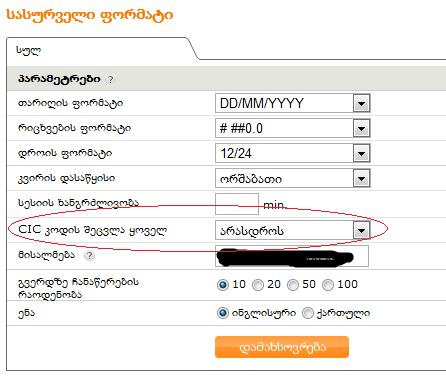
Task: Click the სასურველი ფორმატი heading
Action: point(90,15)
